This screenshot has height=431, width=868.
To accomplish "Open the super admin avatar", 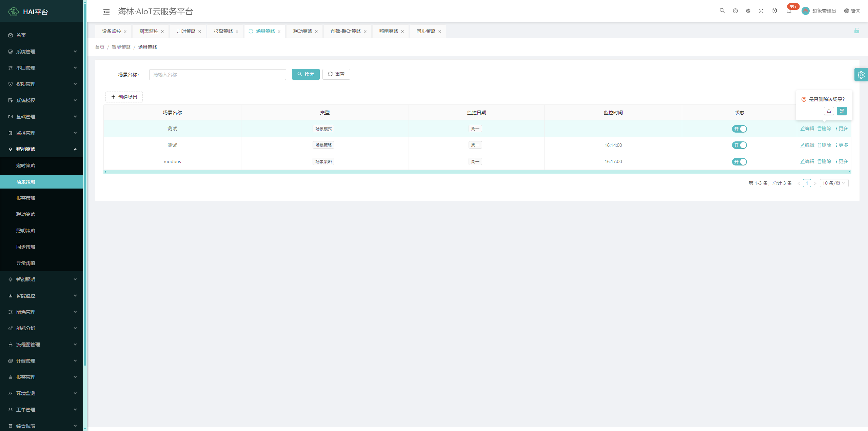I will click(x=806, y=11).
